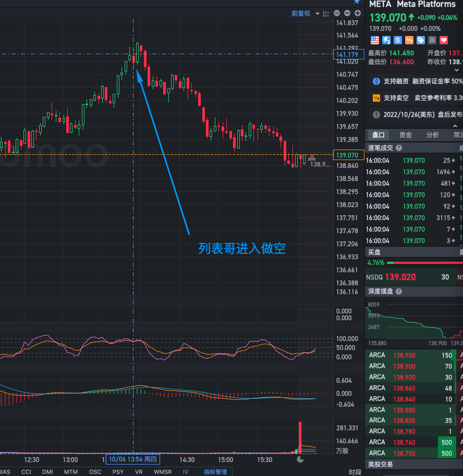Switch to the 资金 tab

(x=405, y=135)
